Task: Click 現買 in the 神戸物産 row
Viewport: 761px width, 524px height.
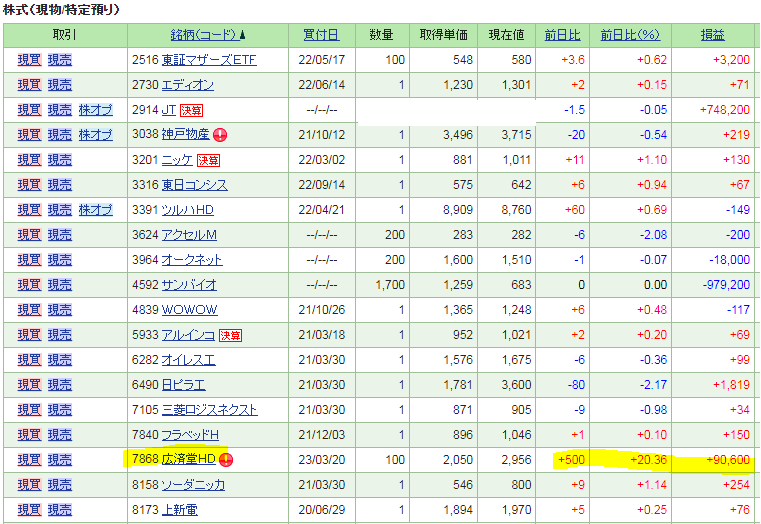Action: (x=30, y=134)
